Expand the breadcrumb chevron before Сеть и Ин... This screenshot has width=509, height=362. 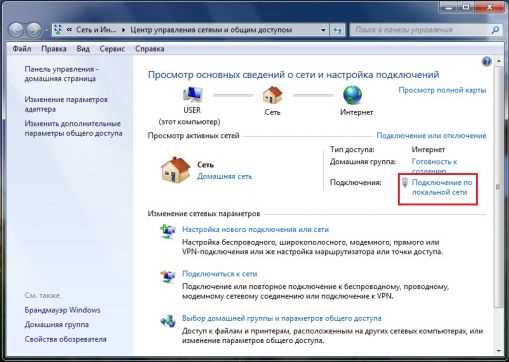pos(69,30)
